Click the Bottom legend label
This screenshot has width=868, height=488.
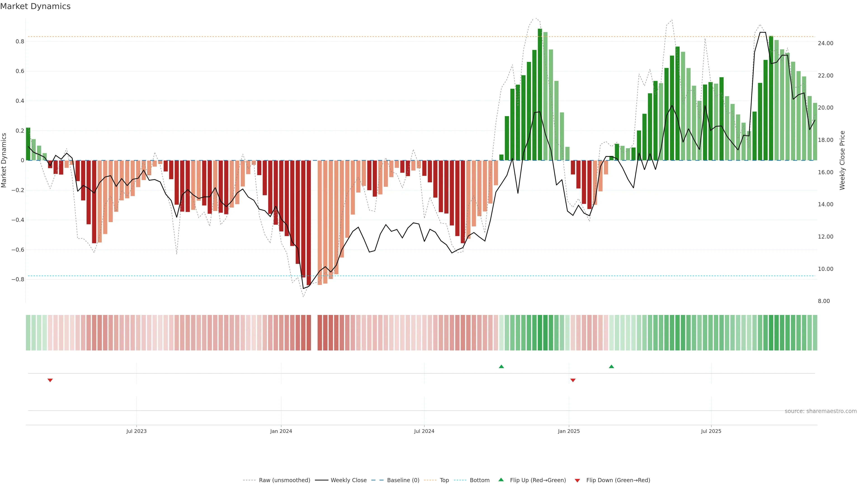479,480
